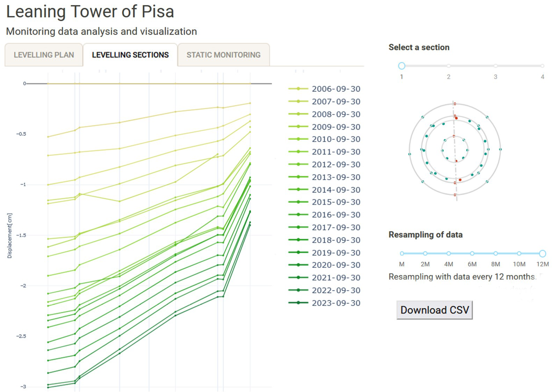Click the 2012-09-30 legend line marker
This screenshot has width=552, height=392.
pos(298,164)
